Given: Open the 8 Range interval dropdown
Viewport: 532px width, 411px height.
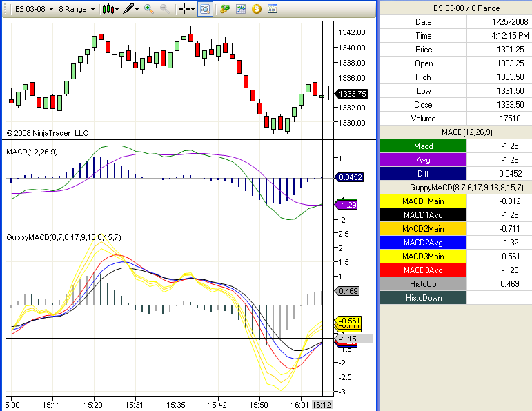Looking at the screenshot, I should coord(77,9).
